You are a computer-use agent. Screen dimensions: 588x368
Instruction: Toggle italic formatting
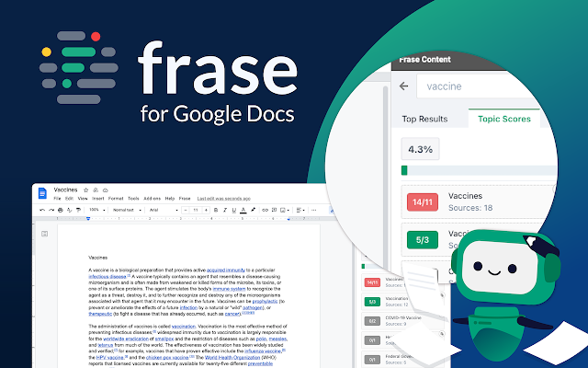coord(225,210)
